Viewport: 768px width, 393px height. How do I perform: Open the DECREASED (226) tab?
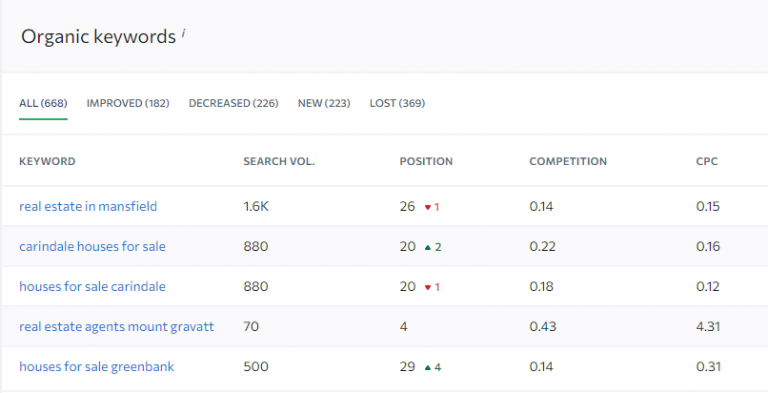(x=234, y=103)
